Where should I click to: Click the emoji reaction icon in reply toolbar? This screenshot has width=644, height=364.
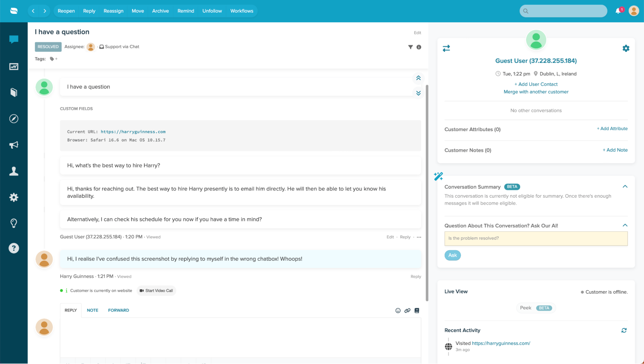pyautogui.click(x=398, y=311)
